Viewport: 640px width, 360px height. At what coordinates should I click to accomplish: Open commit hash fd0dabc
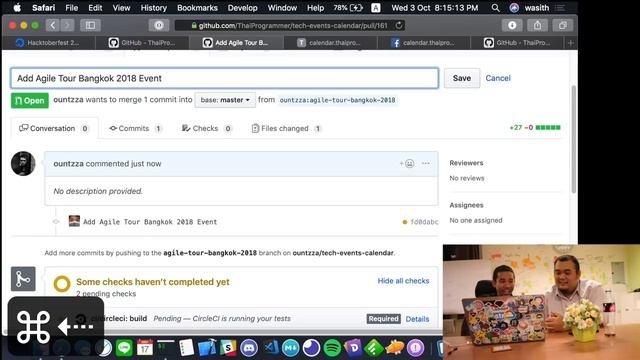coord(424,222)
